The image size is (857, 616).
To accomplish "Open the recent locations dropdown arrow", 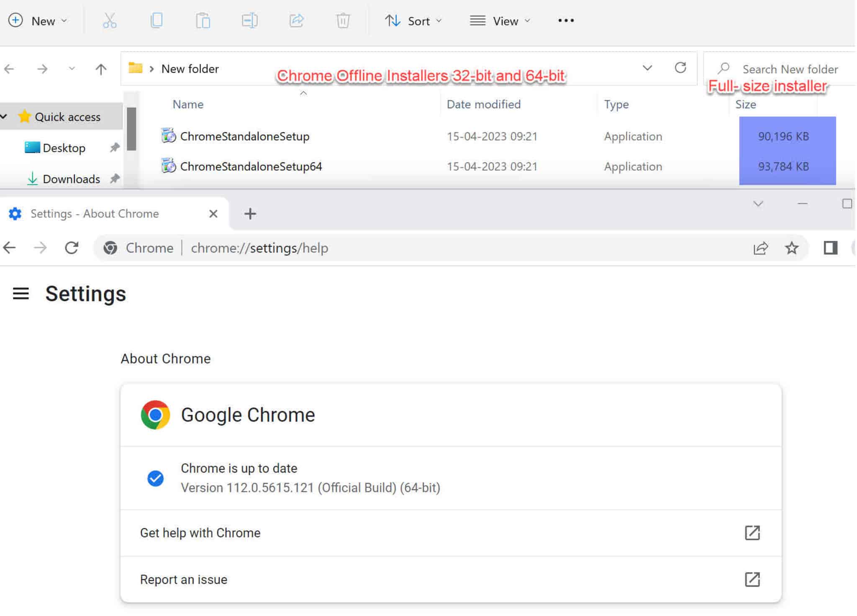I will pos(72,68).
